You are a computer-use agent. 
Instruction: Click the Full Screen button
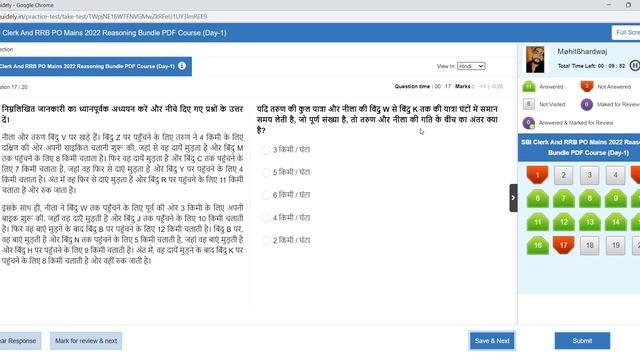coord(626,33)
